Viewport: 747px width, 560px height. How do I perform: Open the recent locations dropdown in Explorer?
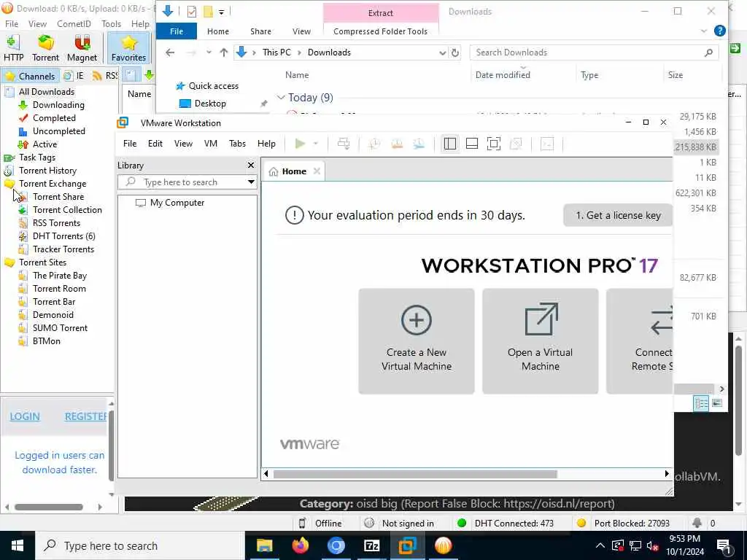tap(209, 52)
